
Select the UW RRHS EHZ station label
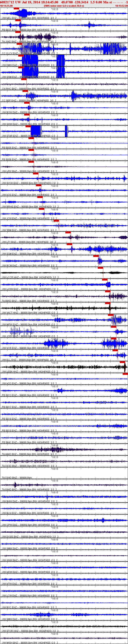(x=30, y=207)
